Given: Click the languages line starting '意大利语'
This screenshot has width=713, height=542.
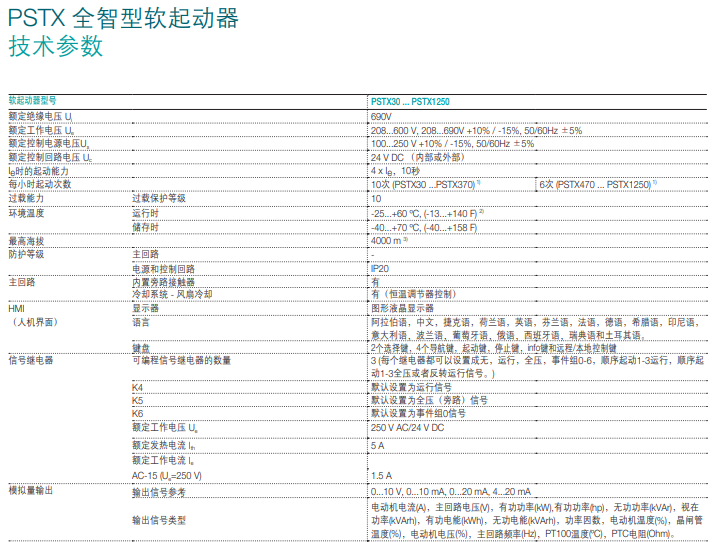Looking at the screenshot, I should pos(508,335).
